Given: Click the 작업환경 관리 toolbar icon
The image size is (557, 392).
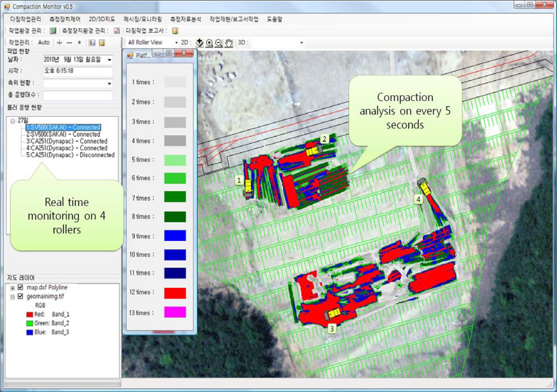Looking at the screenshot, I should [x=53, y=31].
